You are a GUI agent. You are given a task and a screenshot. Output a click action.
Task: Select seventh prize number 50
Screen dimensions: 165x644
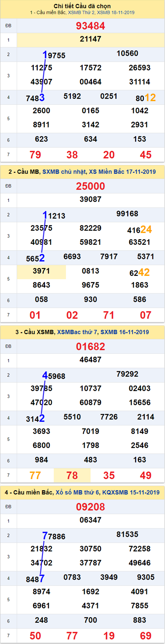(35, 636)
